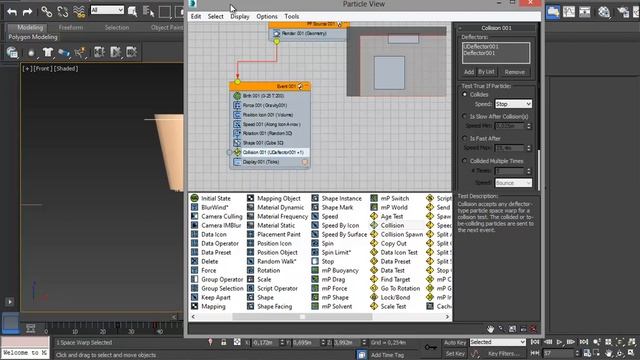Click the Remove deflector button
This screenshot has height=360, width=640.
click(514, 72)
